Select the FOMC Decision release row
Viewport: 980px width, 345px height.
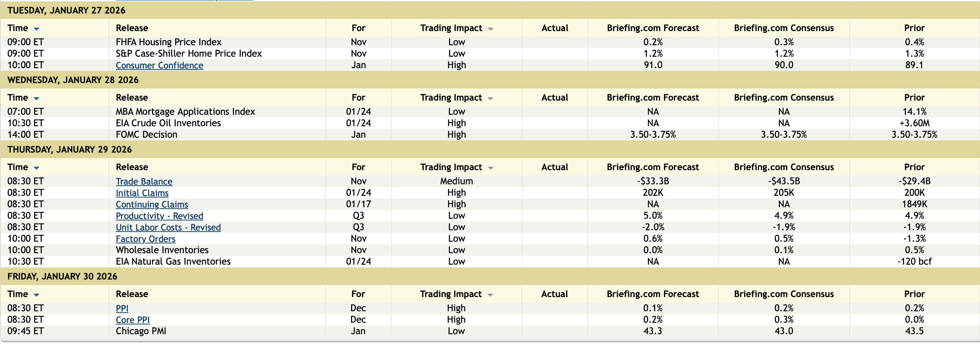(146, 134)
